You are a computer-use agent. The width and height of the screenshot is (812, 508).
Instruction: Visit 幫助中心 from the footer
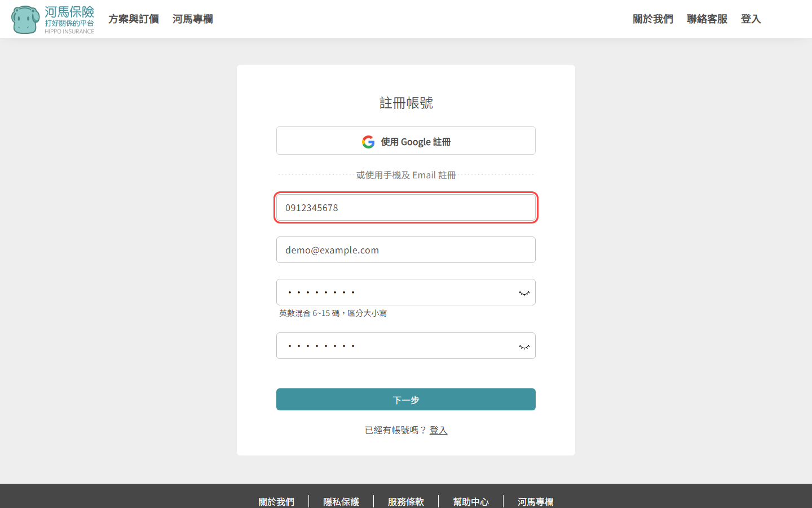(471, 501)
